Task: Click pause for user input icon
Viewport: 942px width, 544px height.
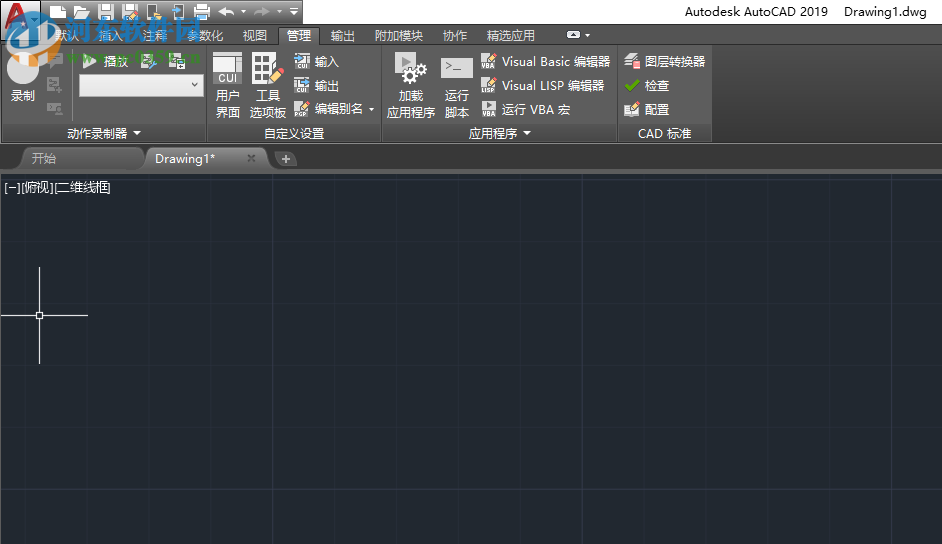Action: coord(55,109)
